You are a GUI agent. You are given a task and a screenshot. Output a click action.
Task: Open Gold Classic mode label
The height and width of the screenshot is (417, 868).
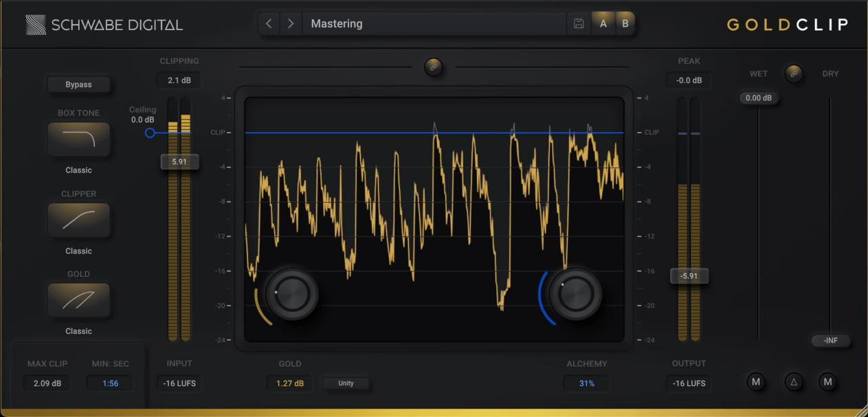click(x=78, y=331)
